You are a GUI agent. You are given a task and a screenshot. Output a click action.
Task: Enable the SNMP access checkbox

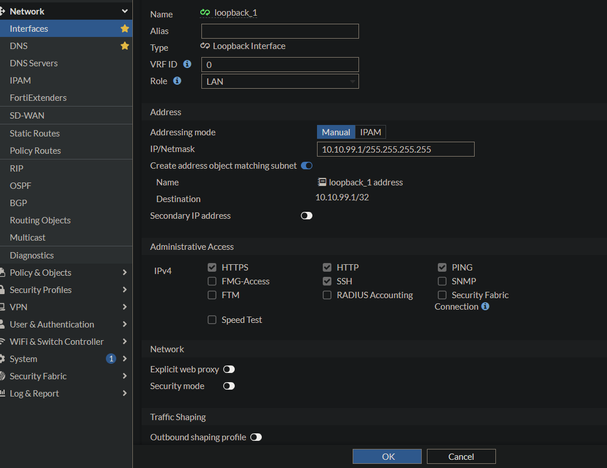pos(442,282)
